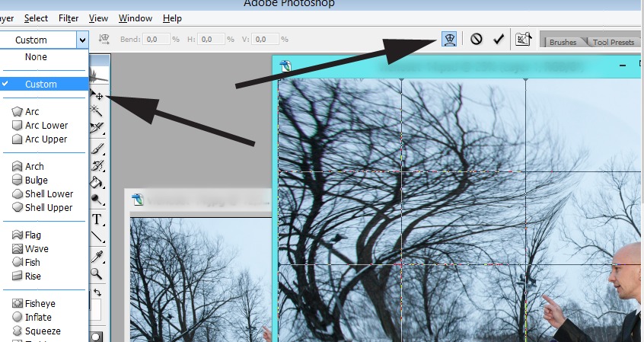Screen dimensions: 644x342
Task: Choose the Fisheye warp style
Action: tap(40, 304)
